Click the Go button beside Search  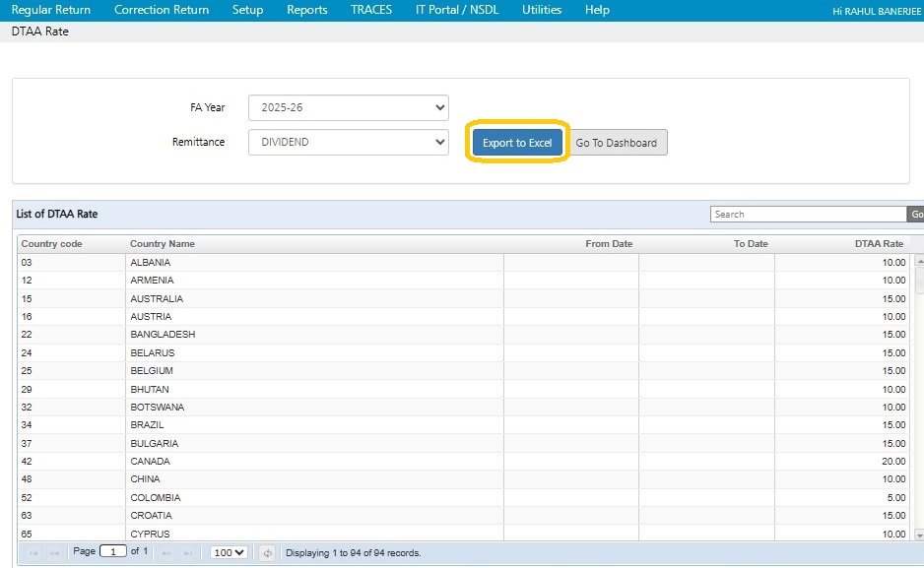click(x=916, y=215)
